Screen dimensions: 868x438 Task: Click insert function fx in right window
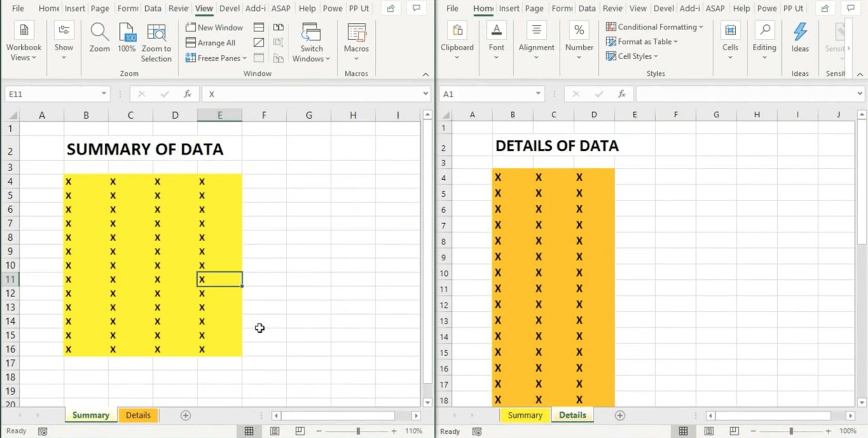tap(622, 94)
